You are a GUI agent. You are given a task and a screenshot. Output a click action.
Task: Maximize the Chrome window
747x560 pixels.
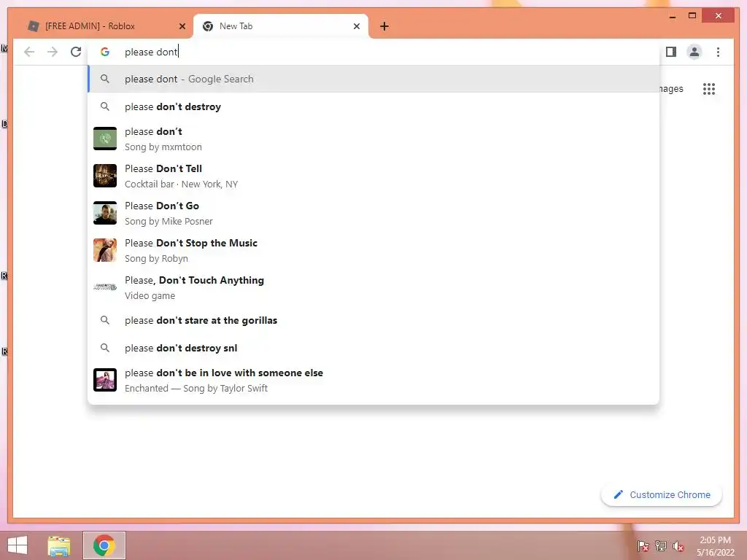(692, 16)
